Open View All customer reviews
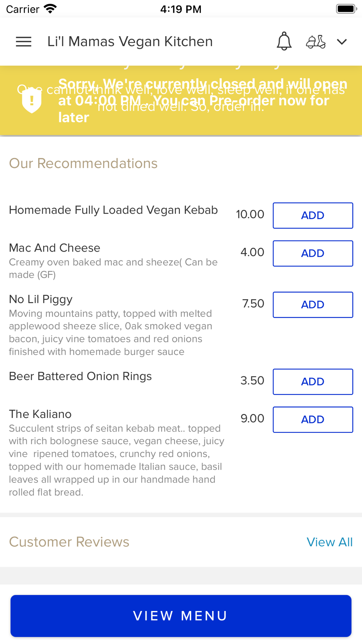Viewport: 362px width, 644px height. (x=329, y=542)
